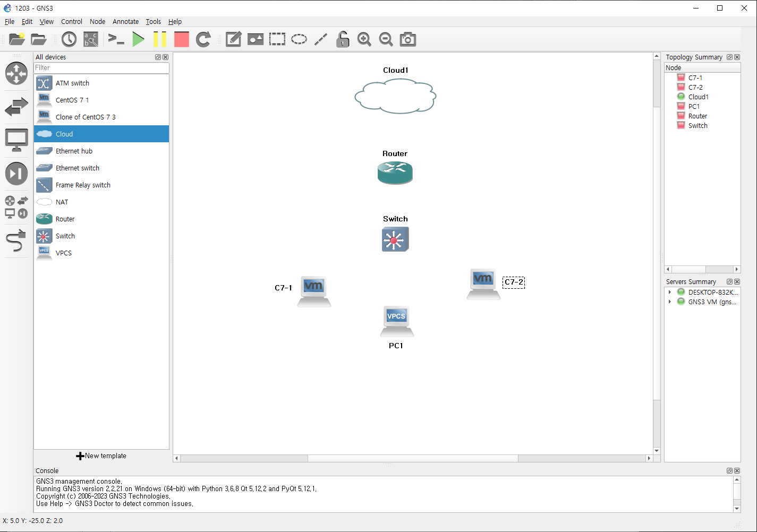This screenshot has width=757, height=532.
Task: Open the snapshot manager clock icon
Action: [x=69, y=39]
